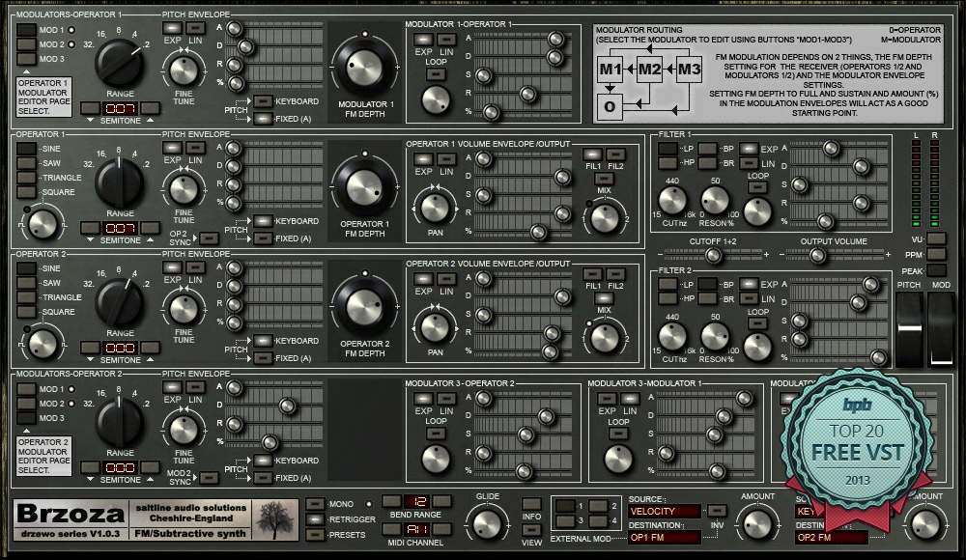Click the Glide knob
The height and width of the screenshot is (560, 966).
tap(488, 522)
